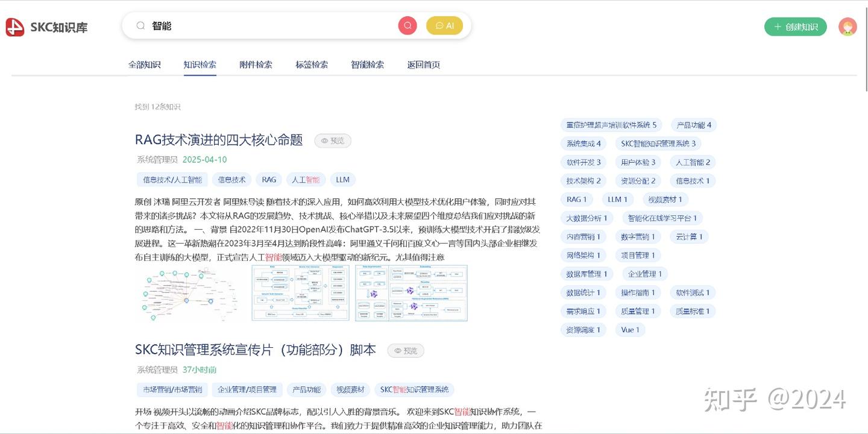Screen dimensions: 868x434
Task: Filter by SKC智能知识管理系统 3 tag
Action: click(658, 143)
